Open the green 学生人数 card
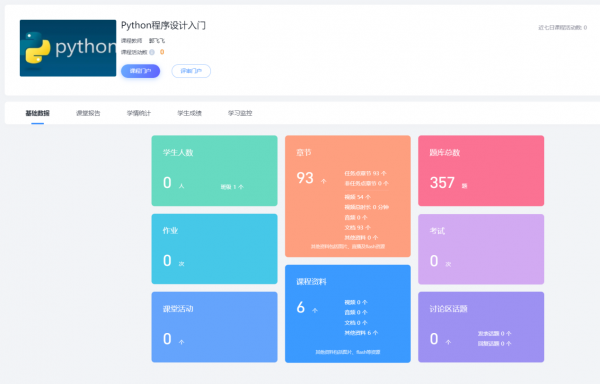The width and height of the screenshot is (600, 384). (214, 171)
